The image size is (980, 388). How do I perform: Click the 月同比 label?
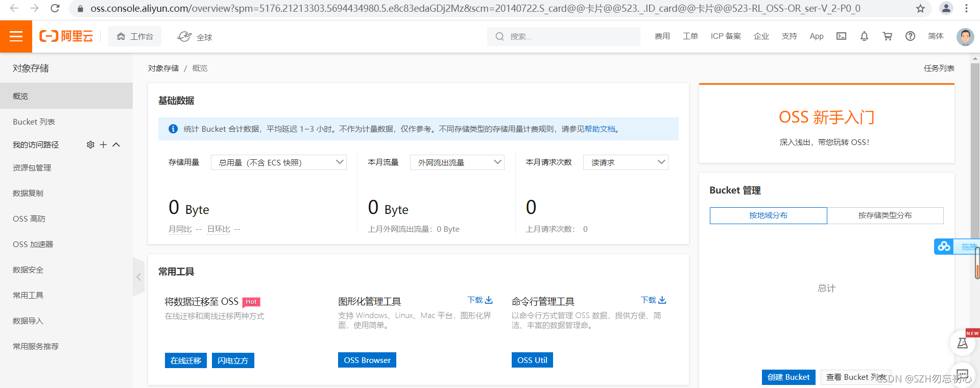pyautogui.click(x=180, y=229)
